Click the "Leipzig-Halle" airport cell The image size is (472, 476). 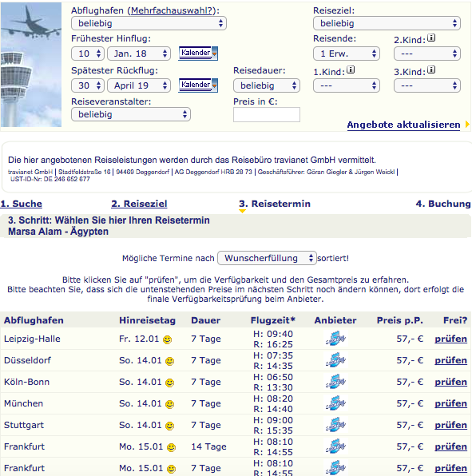(x=32, y=339)
